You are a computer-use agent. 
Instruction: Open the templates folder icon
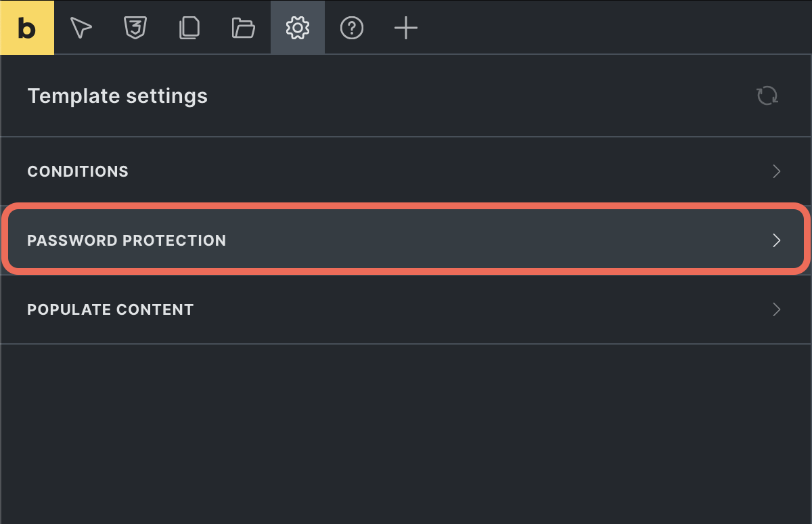[244, 28]
